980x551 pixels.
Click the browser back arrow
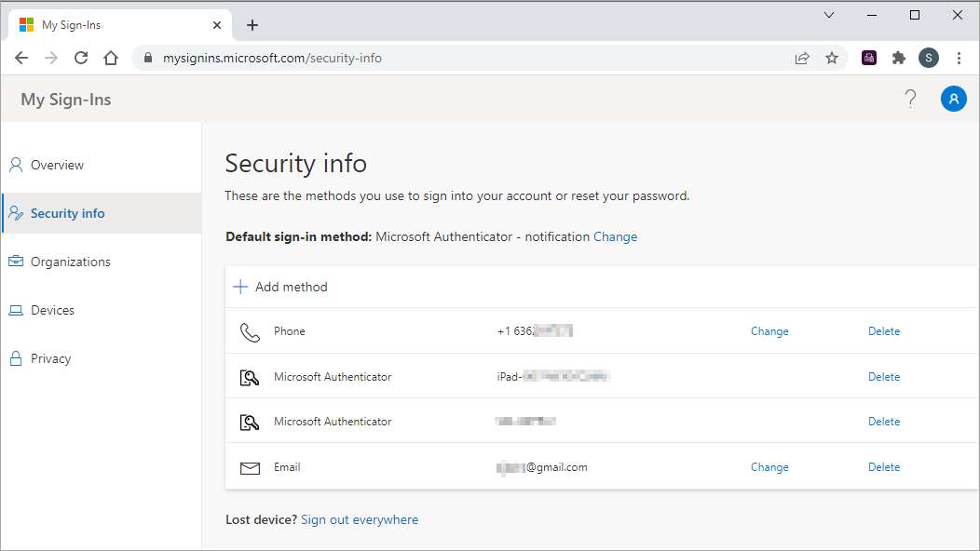pos(21,58)
